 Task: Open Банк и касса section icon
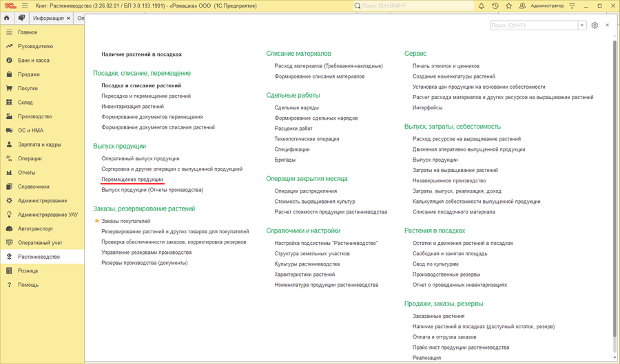(9, 61)
